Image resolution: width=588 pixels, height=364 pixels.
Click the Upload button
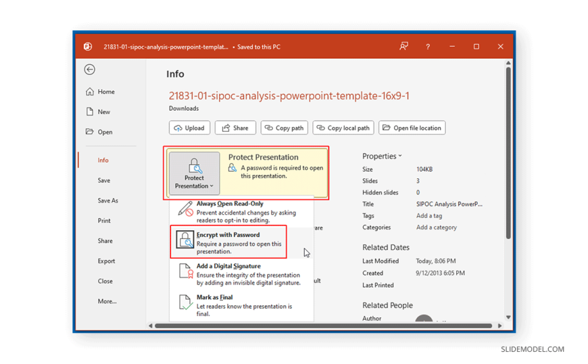pos(189,128)
